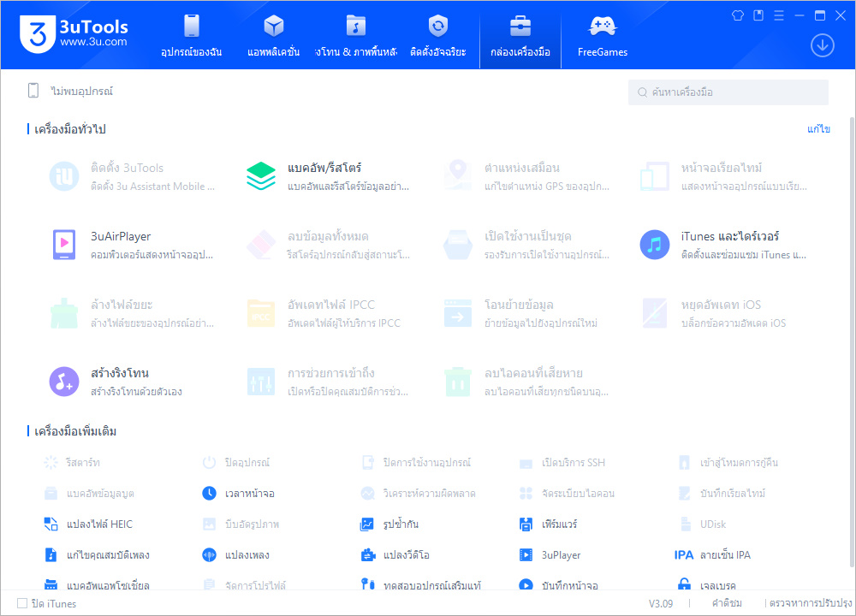Open the HEIC converter icon
Viewport: 856px width, 616px height.
tap(51, 524)
